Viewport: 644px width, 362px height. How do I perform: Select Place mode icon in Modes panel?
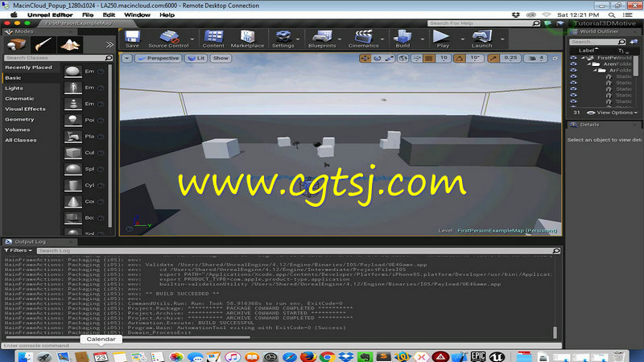(x=16, y=44)
